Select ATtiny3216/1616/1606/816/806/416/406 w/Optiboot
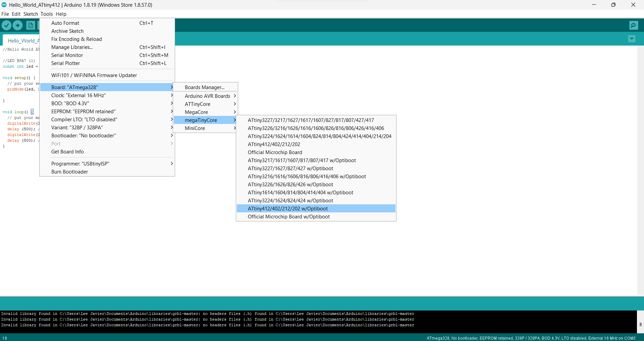This screenshot has width=644, height=341. click(x=316, y=177)
